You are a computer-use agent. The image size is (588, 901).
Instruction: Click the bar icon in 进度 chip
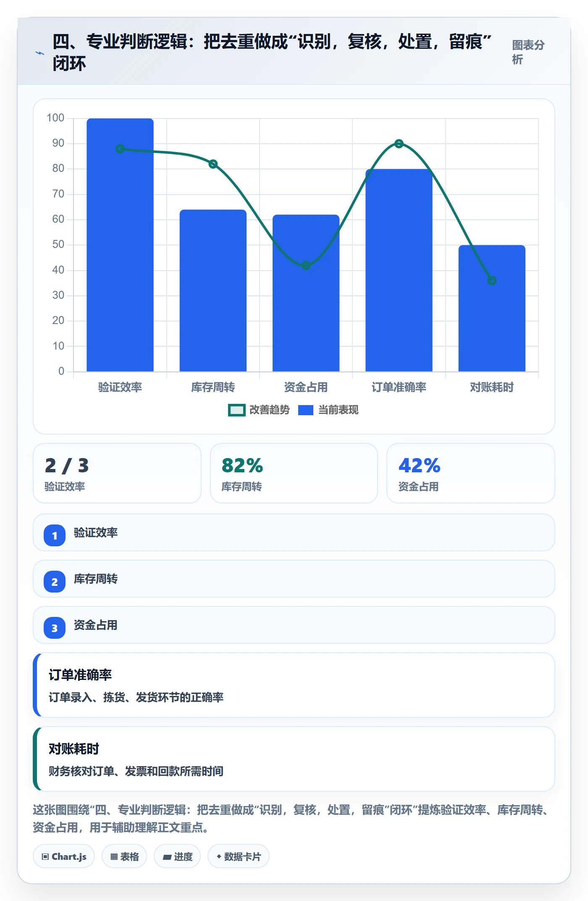tap(167, 857)
